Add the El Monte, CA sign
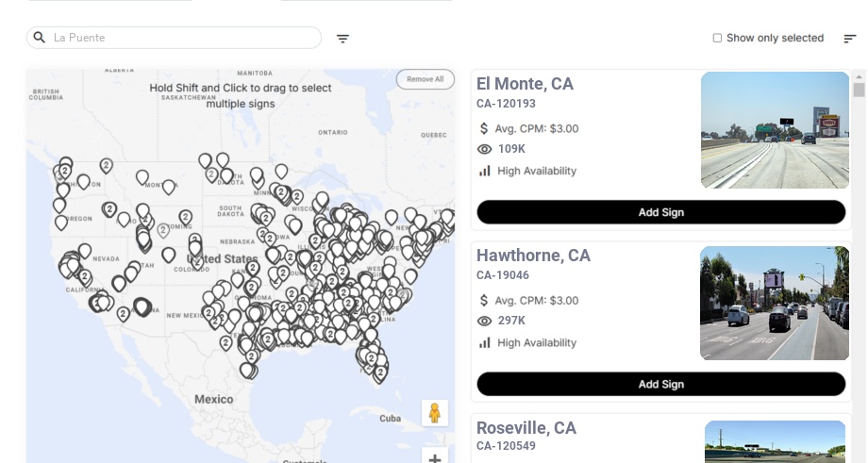Screen dimensions: 868x463 coord(660,212)
